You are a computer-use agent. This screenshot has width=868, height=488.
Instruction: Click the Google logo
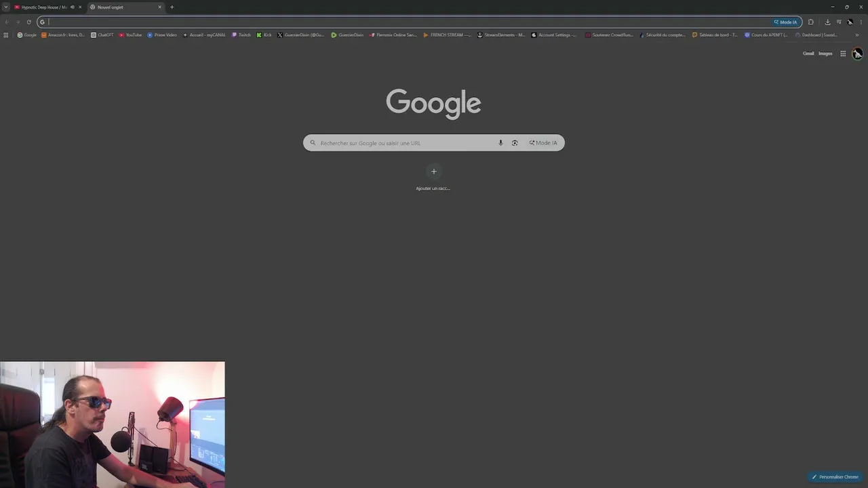(x=433, y=103)
